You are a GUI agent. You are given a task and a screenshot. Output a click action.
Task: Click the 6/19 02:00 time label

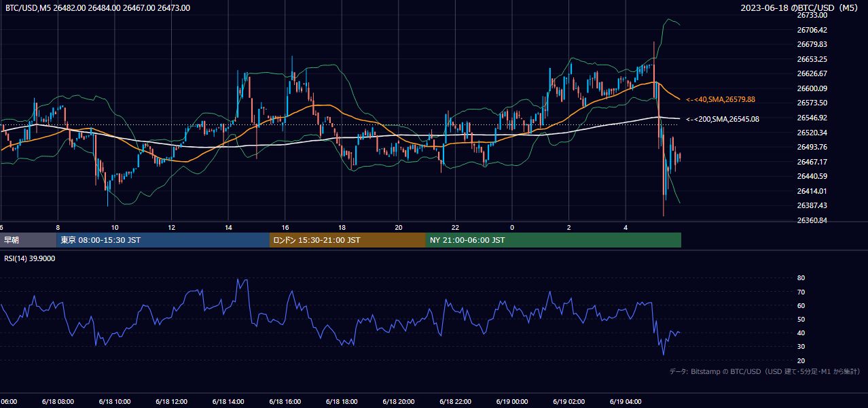pyautogui.click(x=568, y=402)
